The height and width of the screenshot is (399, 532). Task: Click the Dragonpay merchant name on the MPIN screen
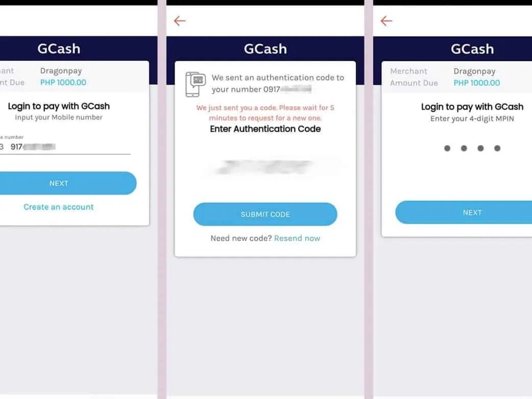(x=474, y=71)
